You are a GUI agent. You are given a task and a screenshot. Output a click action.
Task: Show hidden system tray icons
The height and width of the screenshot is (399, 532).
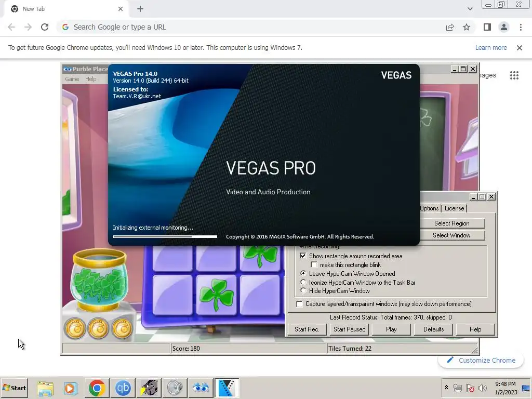(446, 387)
